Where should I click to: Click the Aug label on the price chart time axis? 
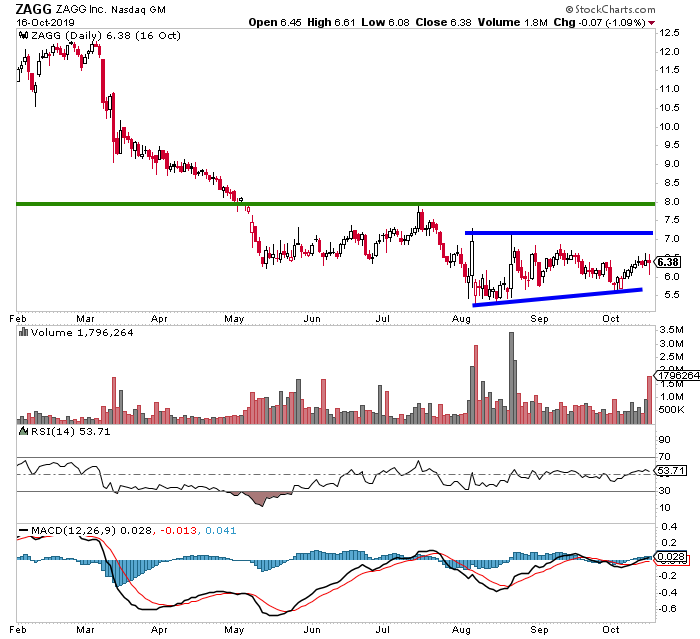461,319
